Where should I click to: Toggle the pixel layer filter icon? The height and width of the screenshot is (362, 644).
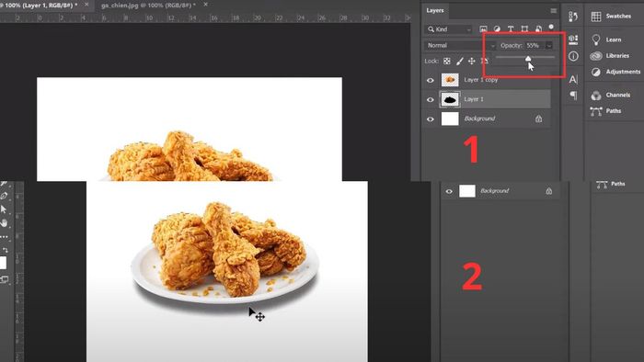[x=483, y=29]
